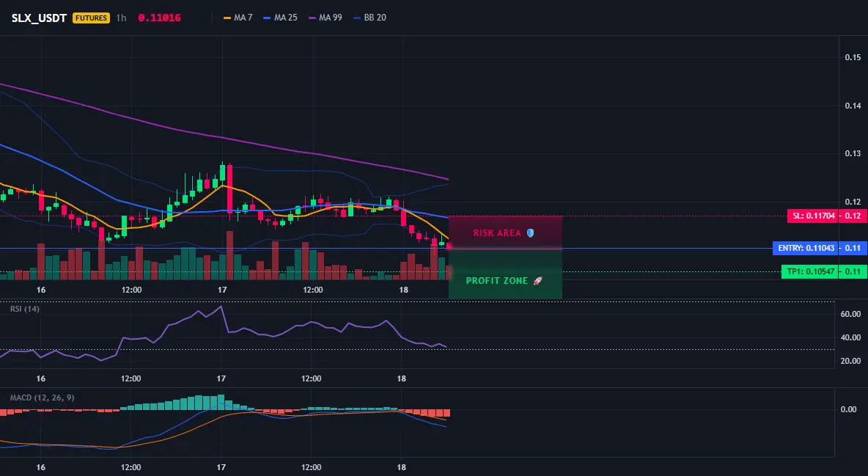Click the 0.14 price axis label

tap(853, 106)
